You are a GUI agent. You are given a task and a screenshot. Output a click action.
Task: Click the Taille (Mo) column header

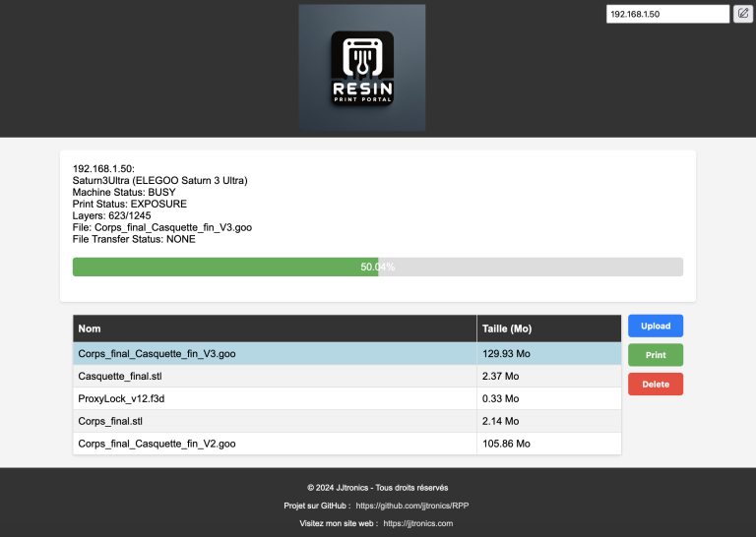pos(549,328)
